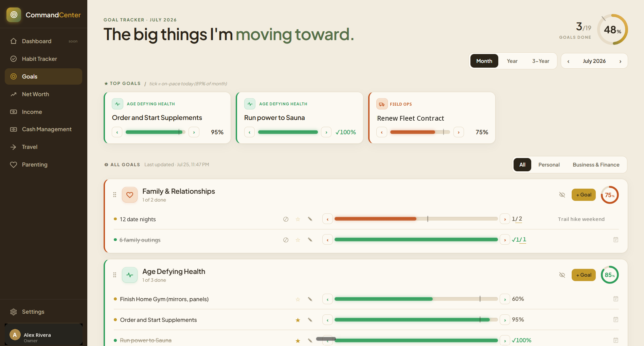Add a goal to Age Defying Health
This screenshot has height=346, width=644.
584,275
